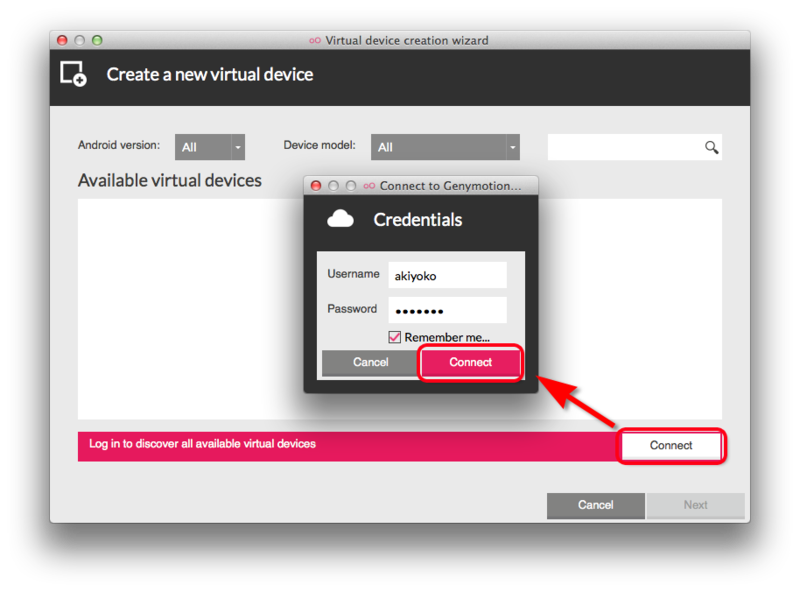Open the Android version dropdown
The width and height of the screenshot is (800, 592).
point(210,147)
